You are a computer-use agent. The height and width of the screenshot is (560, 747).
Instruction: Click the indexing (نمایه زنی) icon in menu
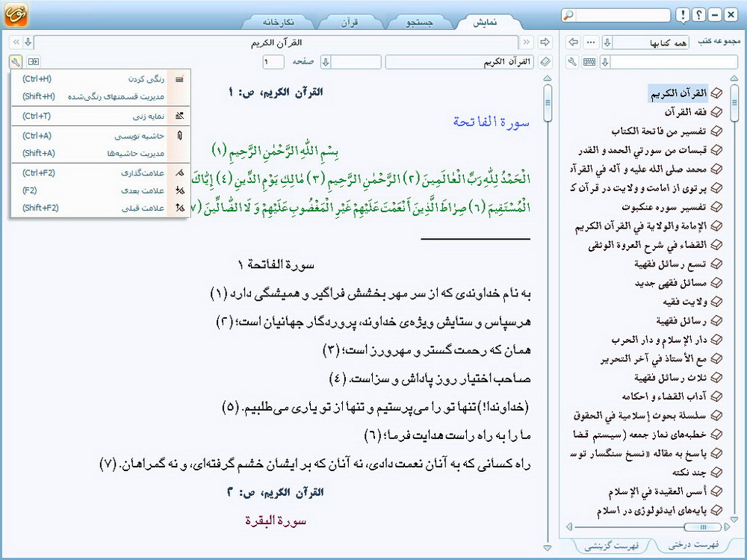tap(179, 116)
